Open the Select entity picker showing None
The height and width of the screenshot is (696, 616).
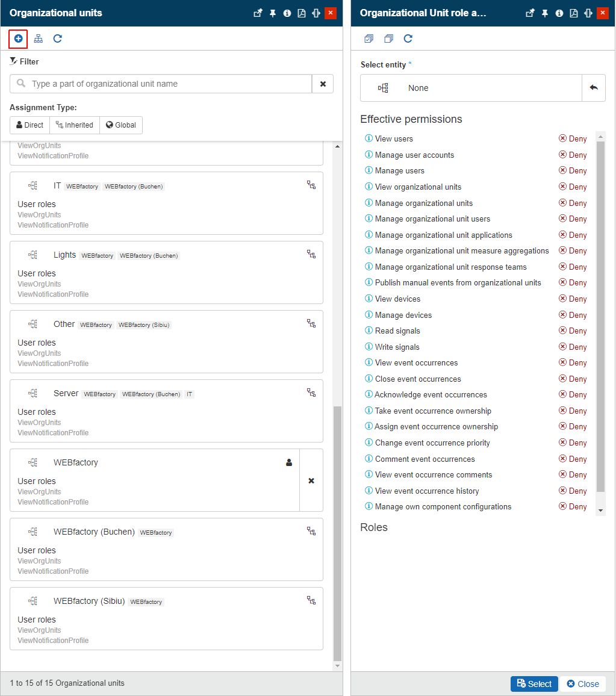pyautogui.click(x=471, y=88)
